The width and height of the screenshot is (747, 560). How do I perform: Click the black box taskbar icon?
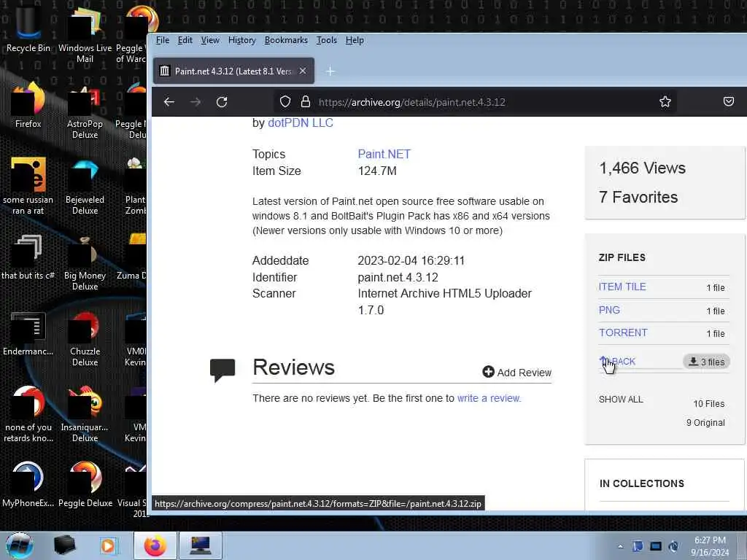click(64, 545)
